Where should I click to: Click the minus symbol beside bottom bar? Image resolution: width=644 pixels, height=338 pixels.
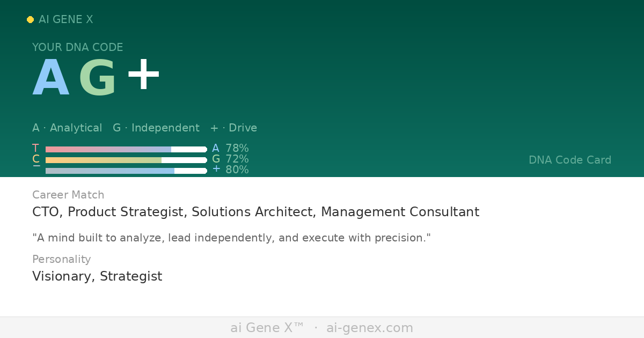click(36, 167)
